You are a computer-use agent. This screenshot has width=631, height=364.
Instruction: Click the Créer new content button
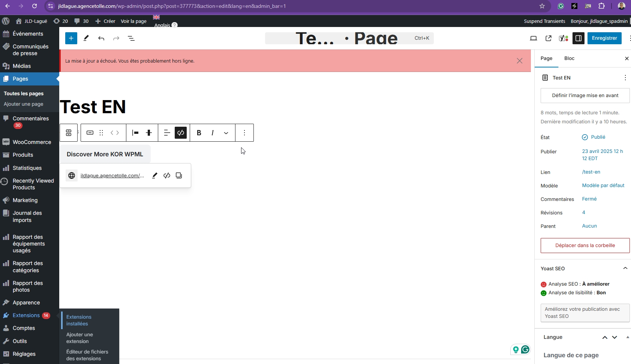[105, 21]
